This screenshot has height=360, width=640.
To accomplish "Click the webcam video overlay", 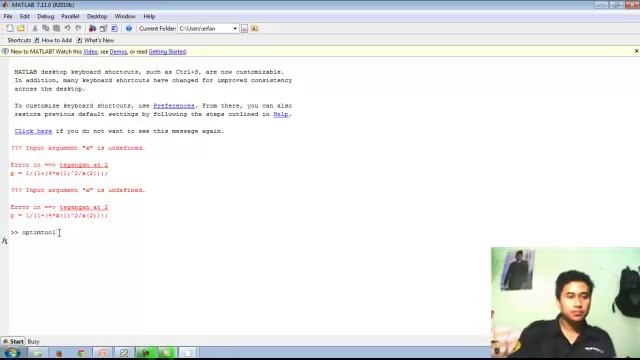I will click(565, 302).
